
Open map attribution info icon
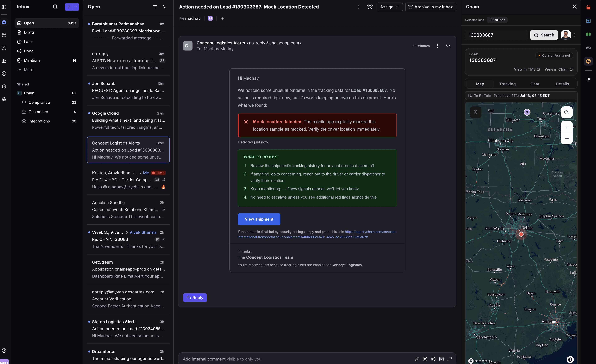[570, 360]
